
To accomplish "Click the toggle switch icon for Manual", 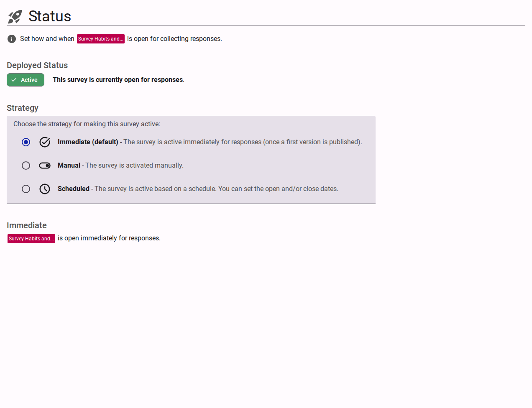I will 45,166.
